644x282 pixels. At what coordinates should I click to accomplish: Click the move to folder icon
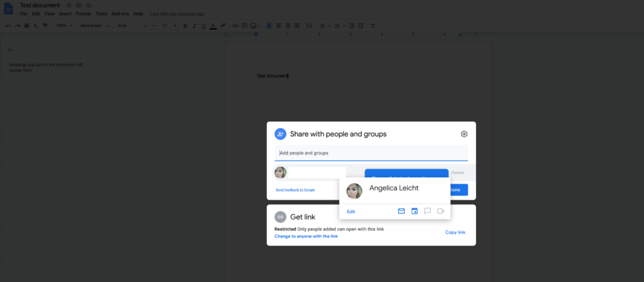[x=78, y=5]
